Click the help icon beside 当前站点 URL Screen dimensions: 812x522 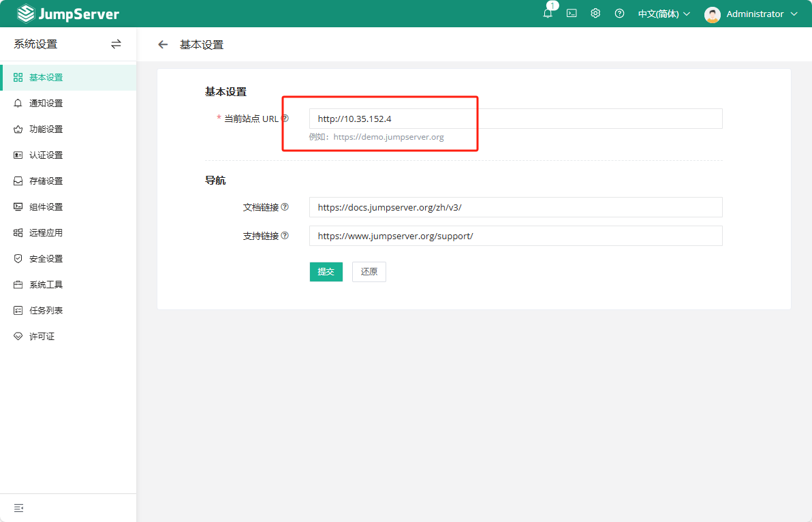coord(285,118)
